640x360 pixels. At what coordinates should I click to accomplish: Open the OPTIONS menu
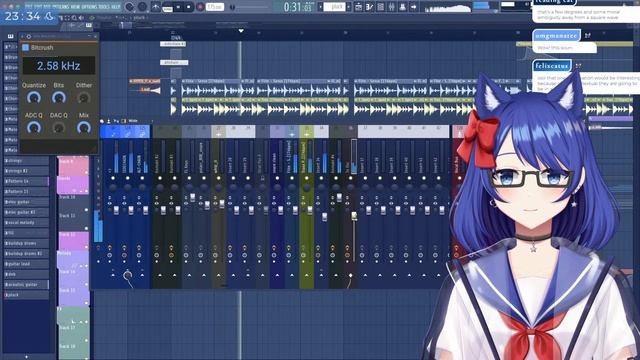click(90, 7)
